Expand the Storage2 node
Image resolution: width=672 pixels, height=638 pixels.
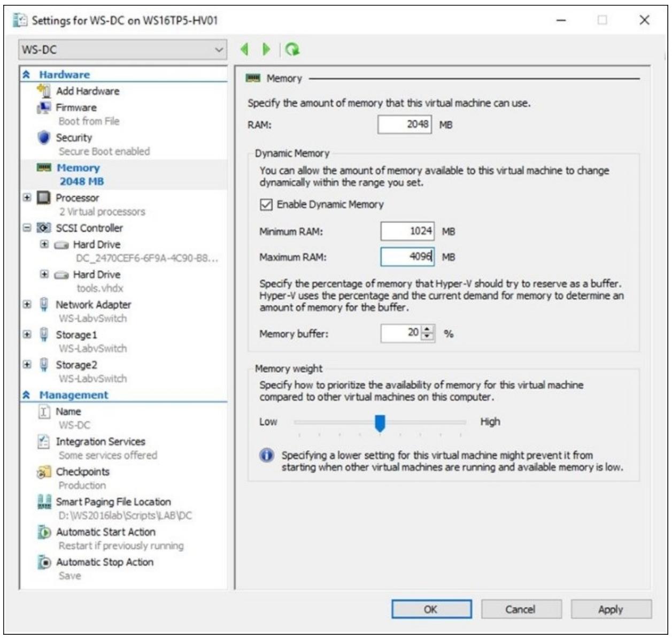pos(27,364)
